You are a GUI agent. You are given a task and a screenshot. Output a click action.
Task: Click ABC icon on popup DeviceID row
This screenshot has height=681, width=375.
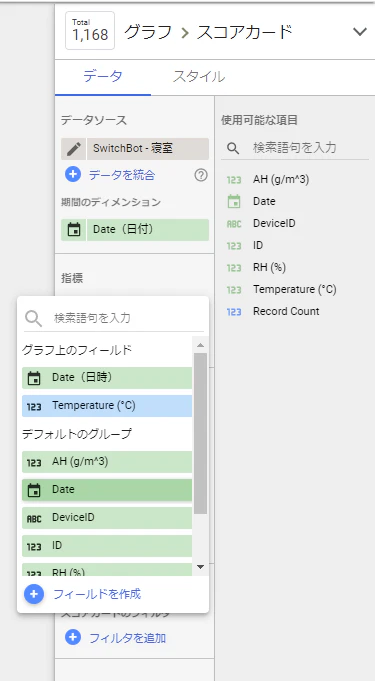pos(34,519)
